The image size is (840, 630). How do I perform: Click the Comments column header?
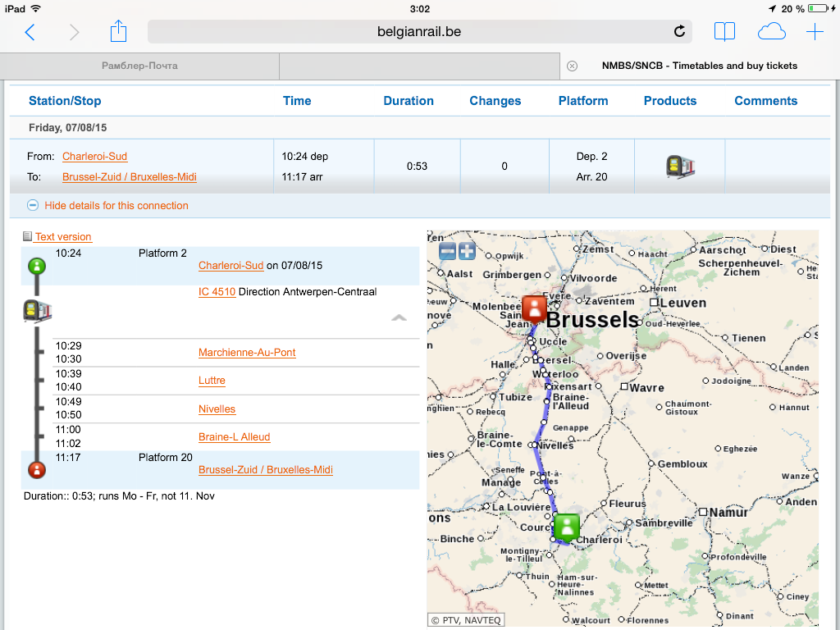tap(765, 101)
